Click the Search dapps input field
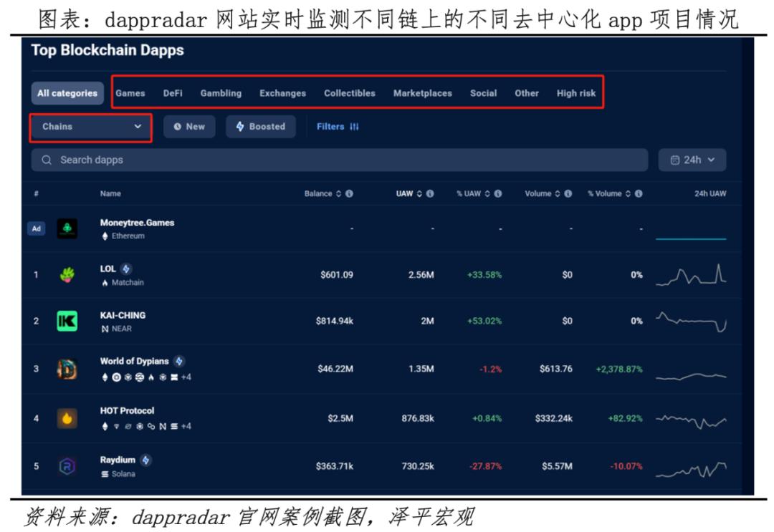This screenshot has height=532, width=774. tap(287, 160)
